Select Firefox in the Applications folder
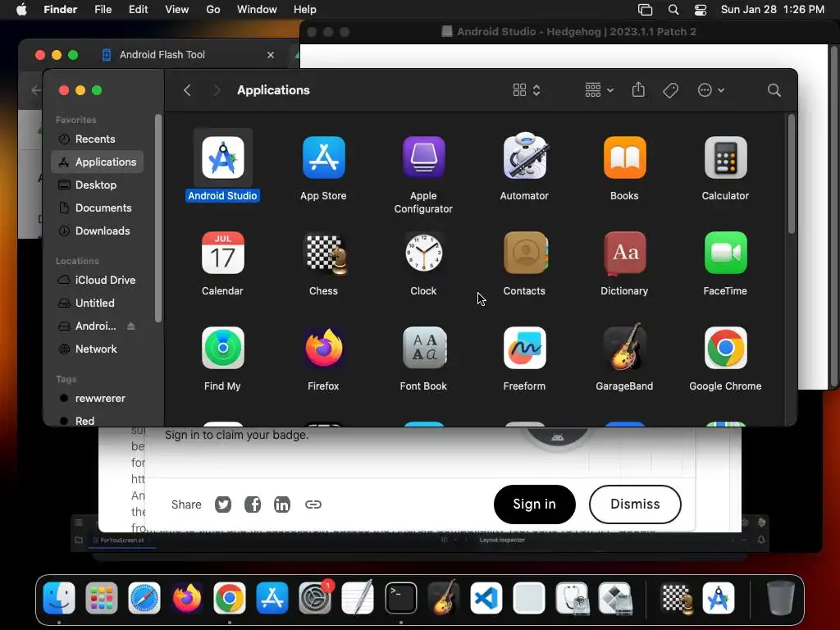Image resolution: width=840 pixels, height=630 pixels. pyautogui.click(x=323, y=348)
